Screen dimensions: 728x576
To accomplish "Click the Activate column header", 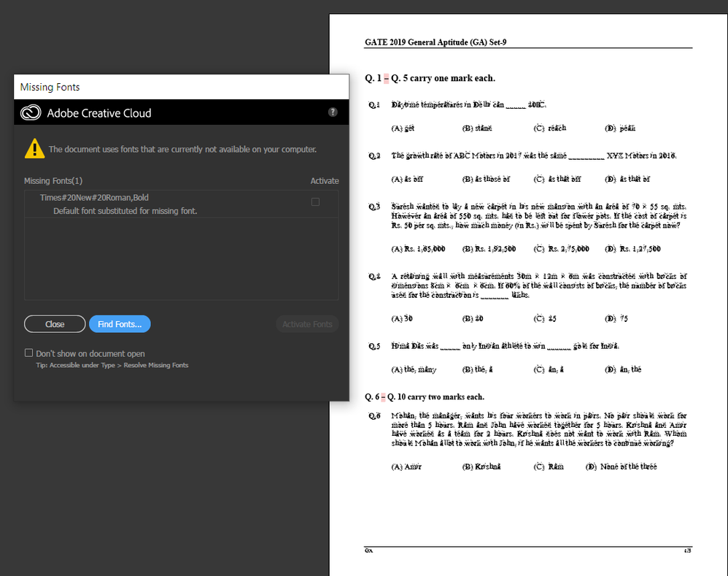I will tap(325, 181).
